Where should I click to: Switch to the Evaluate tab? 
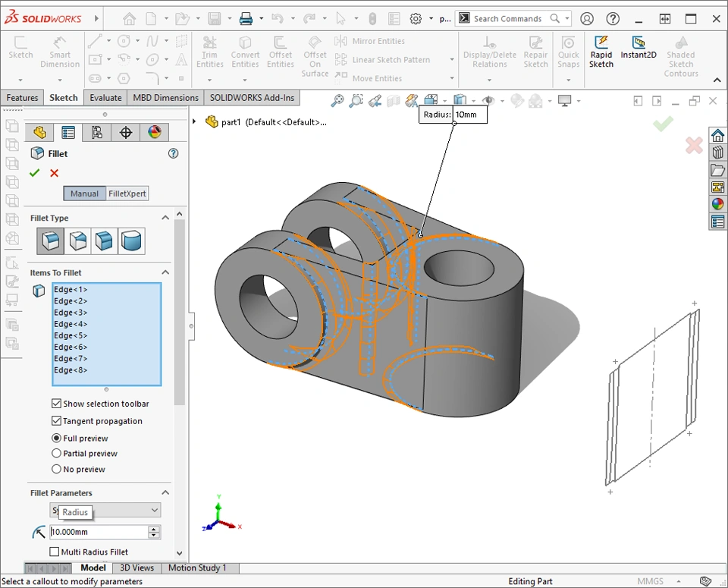click(105, 98)
